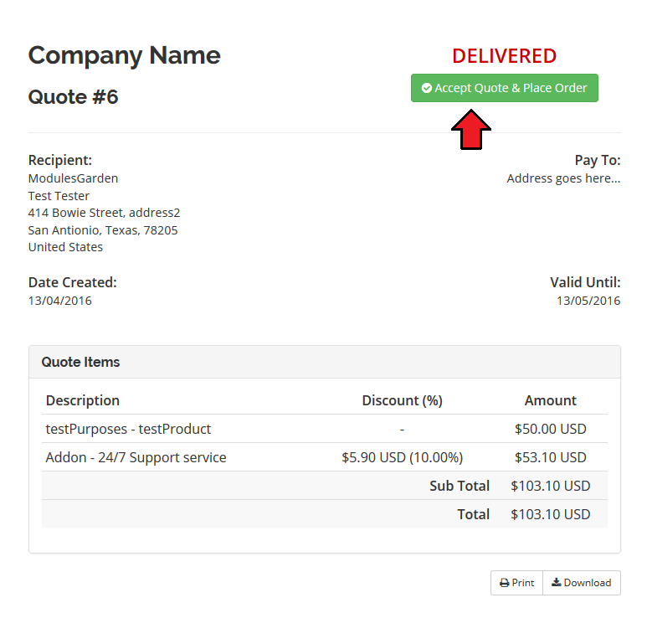Click Address goes here... text
Screen dimensions: 647x644
pyautogui.click(x=563, y=178)
